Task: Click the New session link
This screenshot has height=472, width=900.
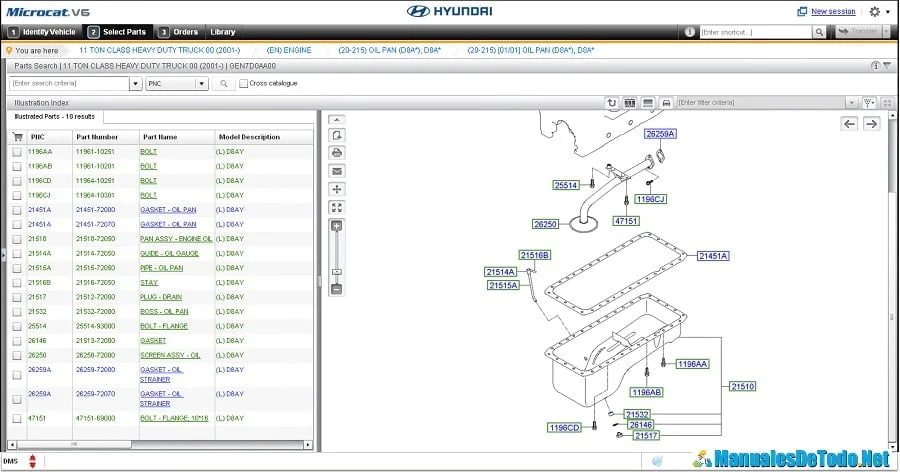Action: pos(833,11)
